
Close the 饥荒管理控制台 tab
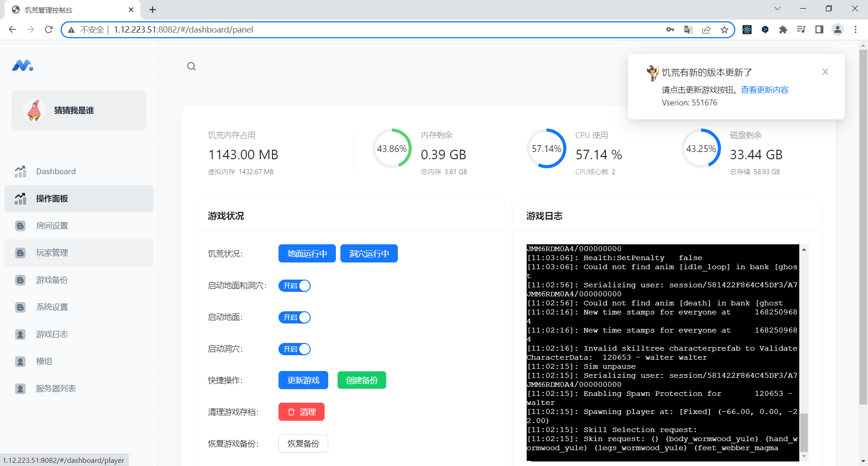(131, 10)
